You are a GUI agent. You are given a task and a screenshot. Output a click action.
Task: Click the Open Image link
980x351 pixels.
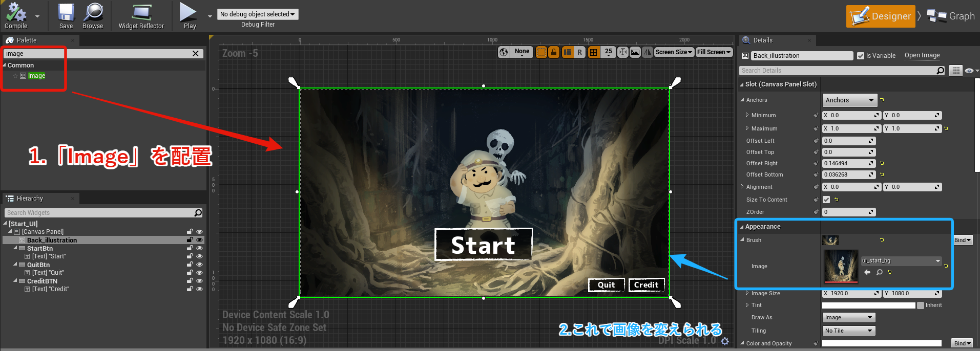922,55
